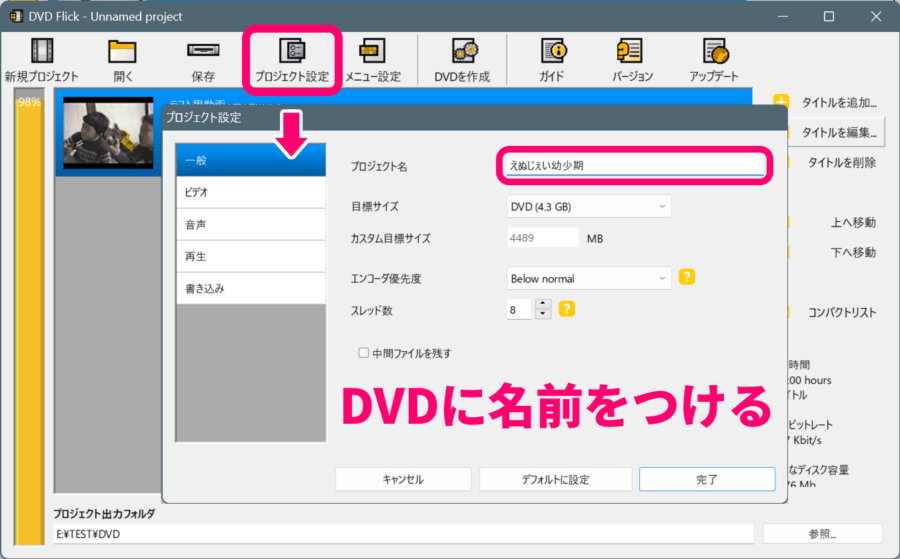
Task: Click the 98% disk usage bar
Action: click(29, 317)
